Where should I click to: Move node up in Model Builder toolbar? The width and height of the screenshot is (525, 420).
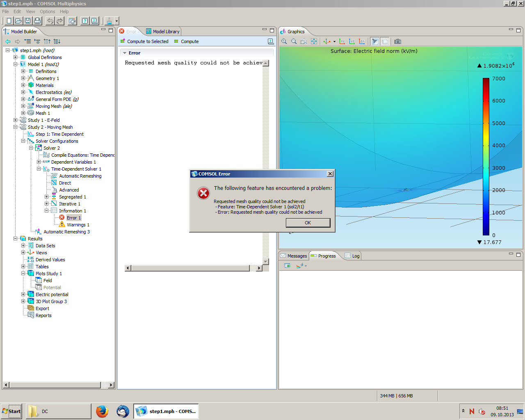click(x=47, y=41)
